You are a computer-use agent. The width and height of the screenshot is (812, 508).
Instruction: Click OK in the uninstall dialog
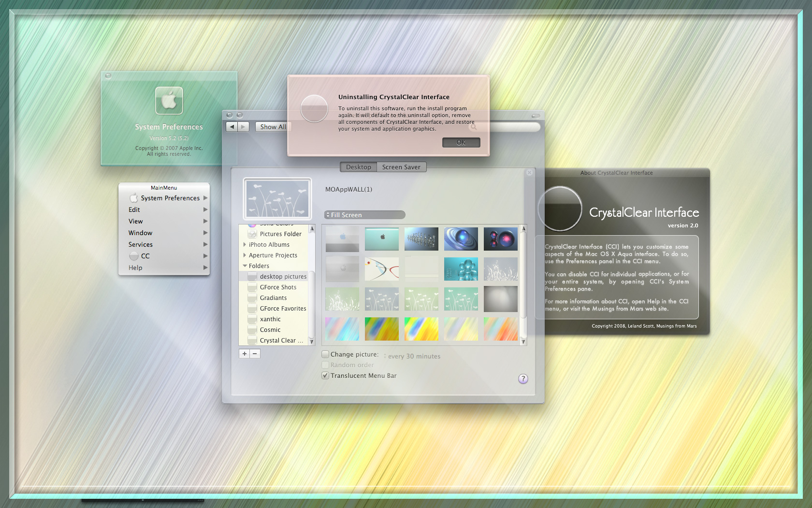[x=461, y=142]
